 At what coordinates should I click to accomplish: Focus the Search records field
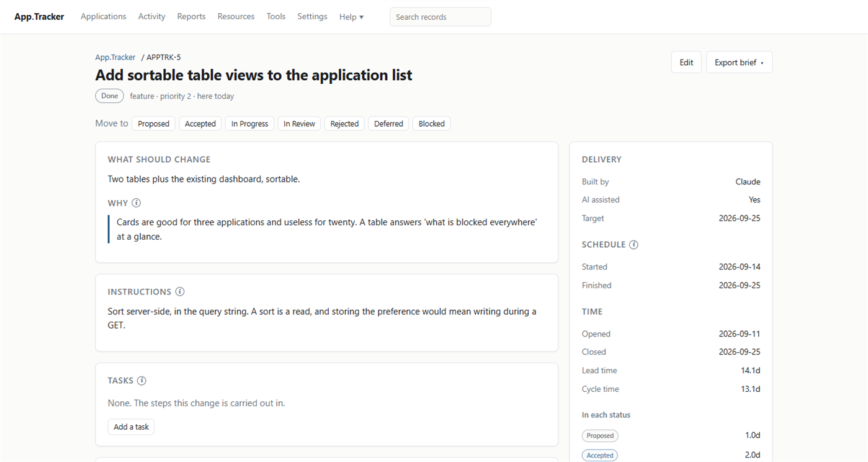pos(440,17)
